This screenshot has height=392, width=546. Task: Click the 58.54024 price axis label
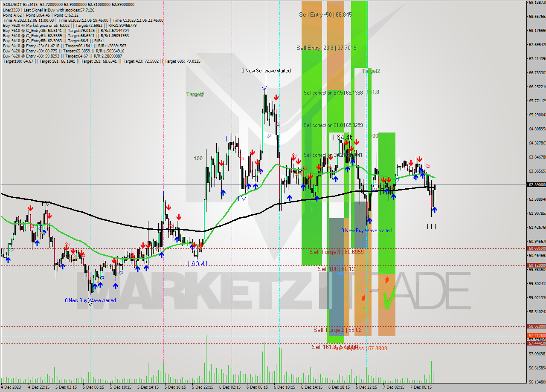point(537,311)
